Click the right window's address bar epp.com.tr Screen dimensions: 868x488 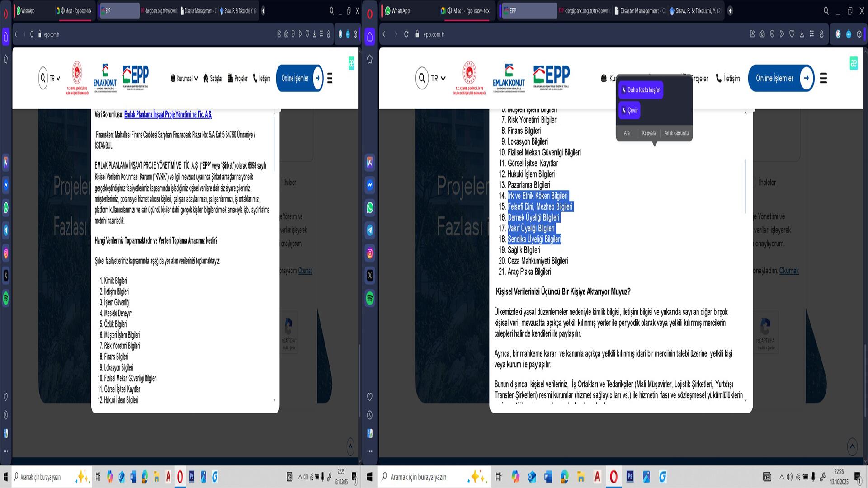434,34
